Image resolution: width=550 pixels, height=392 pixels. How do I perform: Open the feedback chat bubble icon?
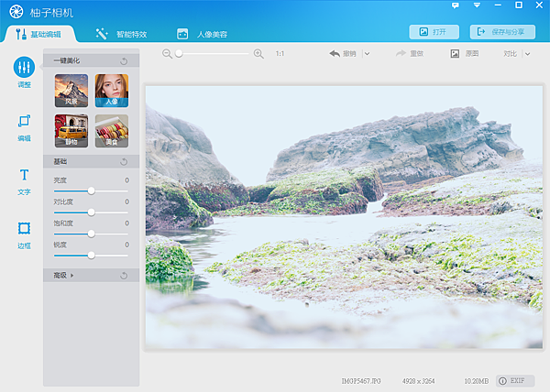(456, 5)
